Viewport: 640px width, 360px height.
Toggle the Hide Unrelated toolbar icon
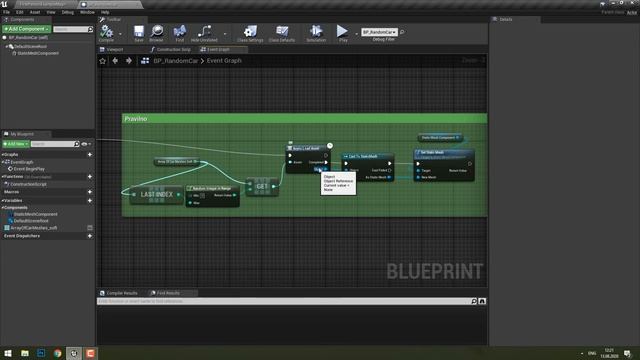point(204,33)
